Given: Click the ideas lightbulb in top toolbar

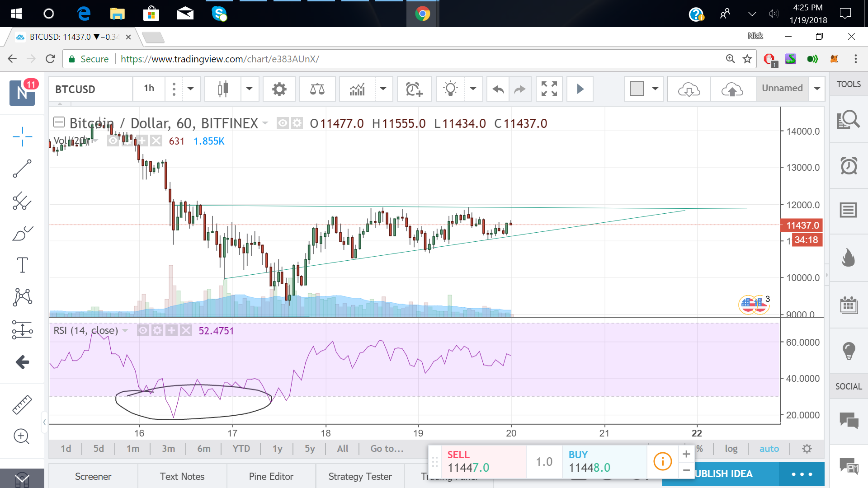Looking at the screenshot, I should 450,89.
